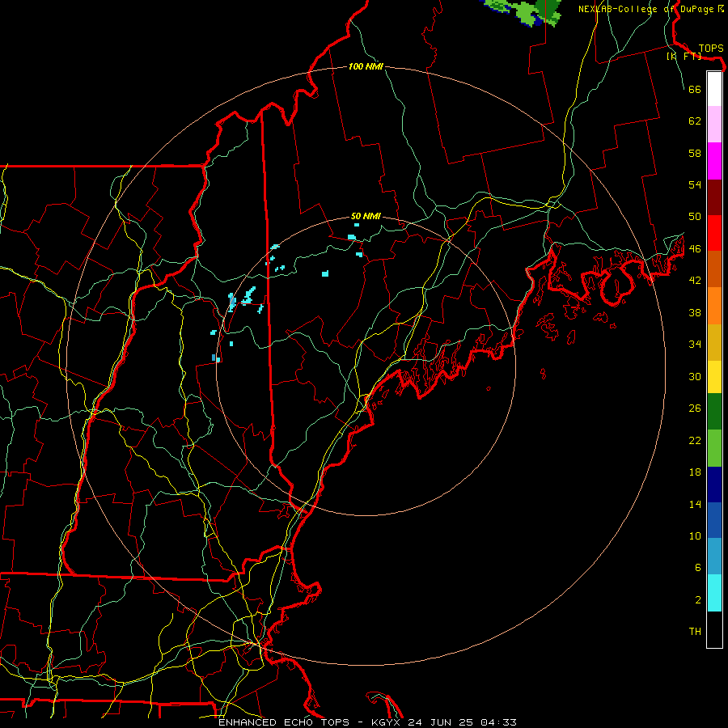Click the '34' legend value
Image resolution: width=728 pixels, height=728 pixels.
tap(695, 344)
